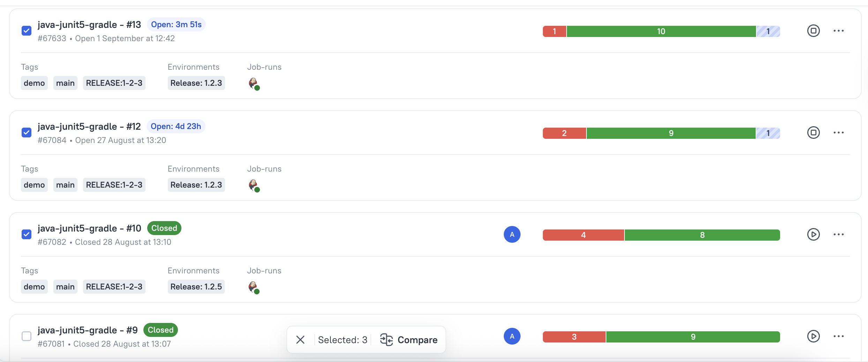Click the A avatar on run #9

point(512,336)
